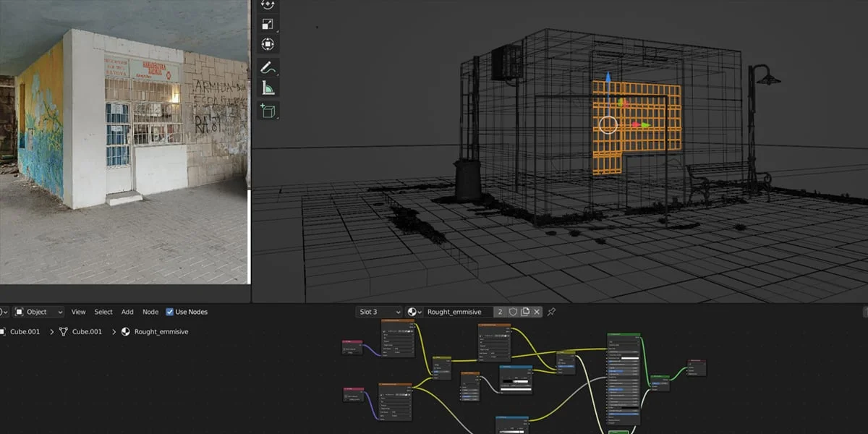The image size is (868, 434).
Task: Click the 2 users count to make single user
Action: tap(501, 312)
